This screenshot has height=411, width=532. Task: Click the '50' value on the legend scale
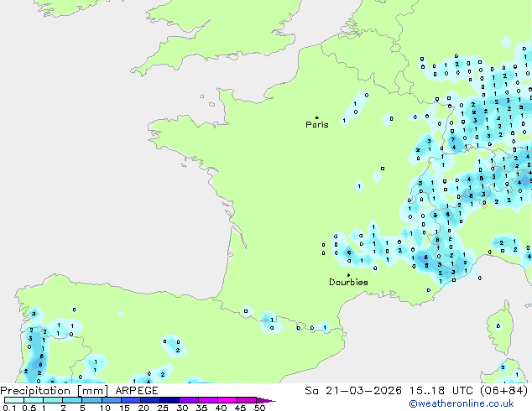[259, 408]
